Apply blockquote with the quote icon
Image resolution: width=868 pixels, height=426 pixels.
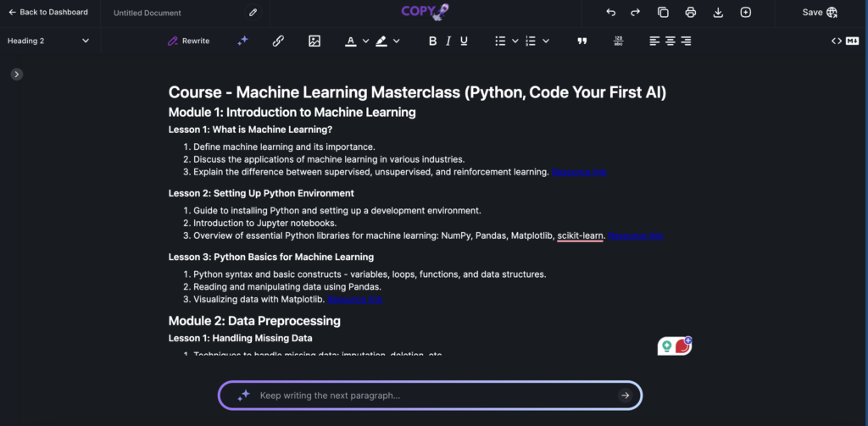pyautogui.click(x=581, y=41)
